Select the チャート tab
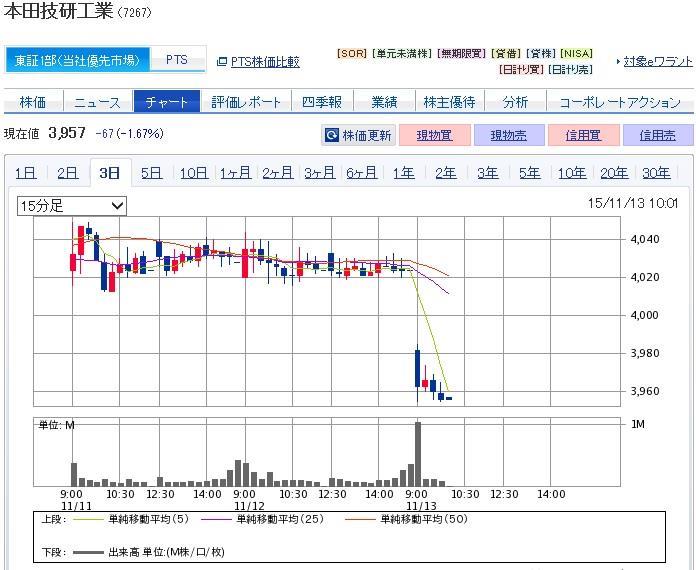The width and height of the screenshot is (696, 570). tap(167, 102)
